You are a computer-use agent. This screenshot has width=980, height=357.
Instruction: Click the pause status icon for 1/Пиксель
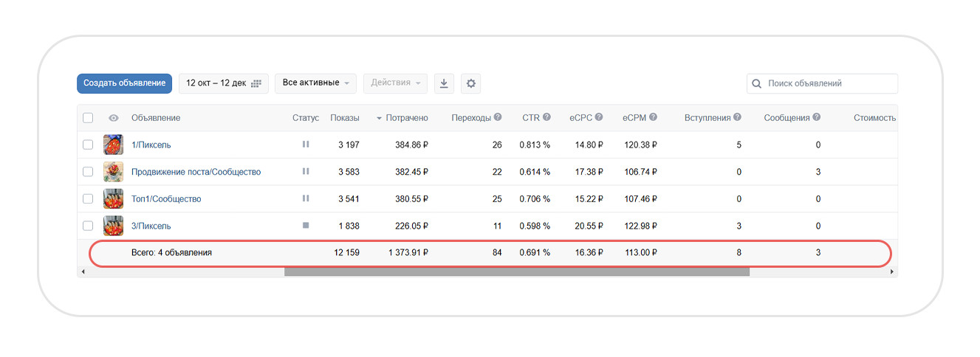(306, 145)
